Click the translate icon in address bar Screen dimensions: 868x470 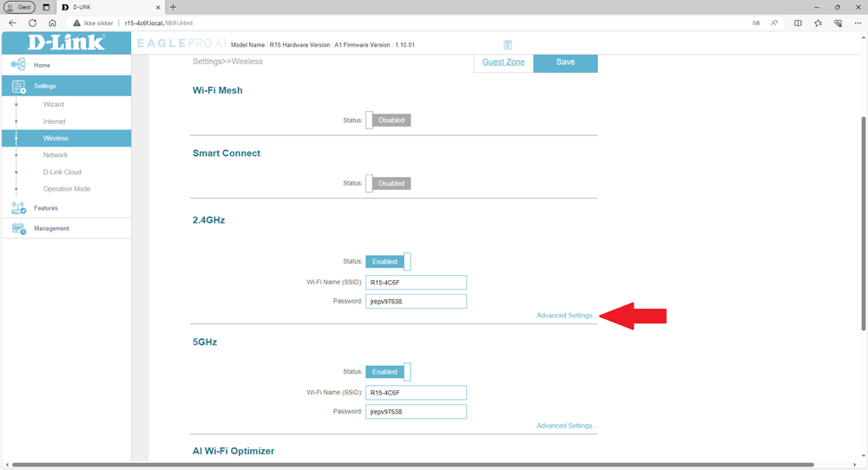tap(756, 23)
